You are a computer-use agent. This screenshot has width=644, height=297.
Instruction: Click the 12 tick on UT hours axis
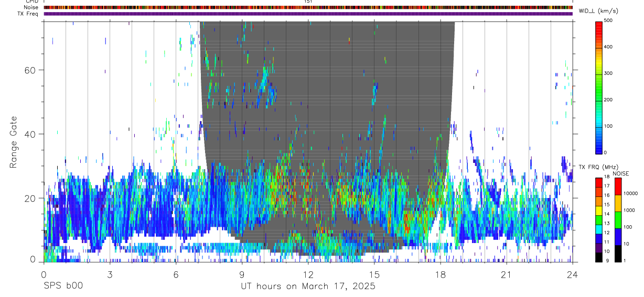(308, 274)
